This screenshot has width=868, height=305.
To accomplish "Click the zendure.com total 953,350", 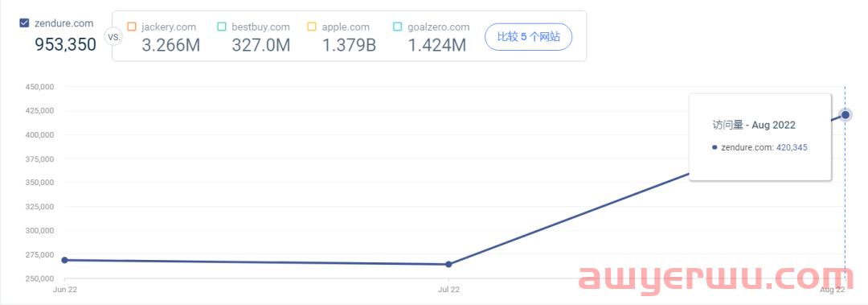I will pyautogui.click(x=65, y=43).
